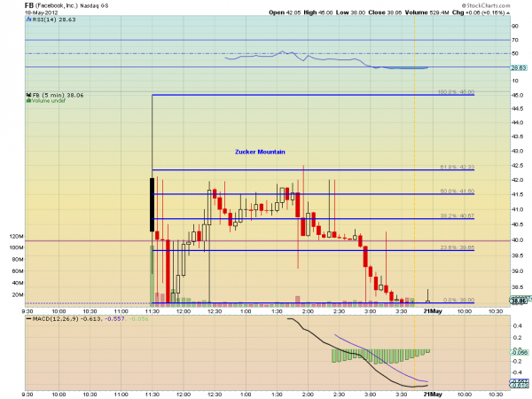Click the 50.0%: 41.50 Fibonacci label

pyautogui.click(x=457, y=192)
